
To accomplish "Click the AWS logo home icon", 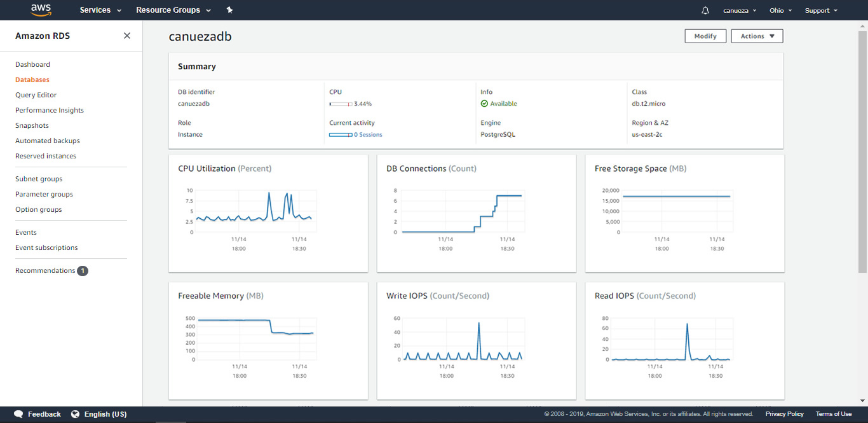I will [41, 10].
